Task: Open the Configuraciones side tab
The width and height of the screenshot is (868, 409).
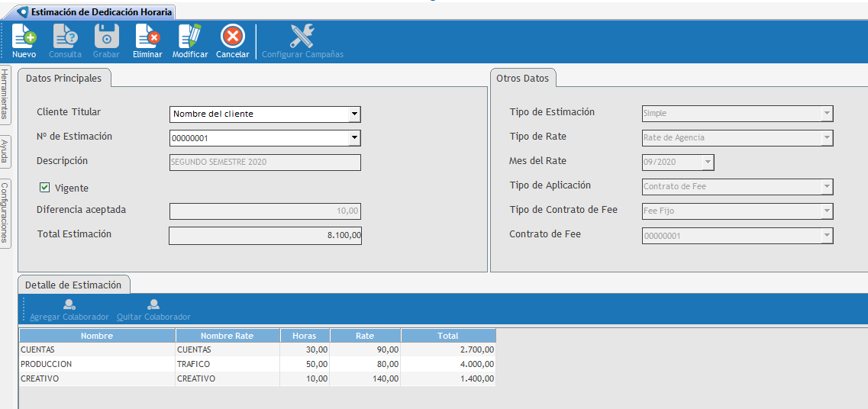Action: click(5, 213)
